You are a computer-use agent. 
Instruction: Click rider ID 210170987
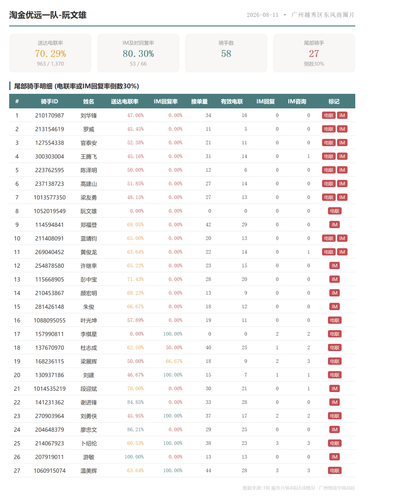[50, 115]
